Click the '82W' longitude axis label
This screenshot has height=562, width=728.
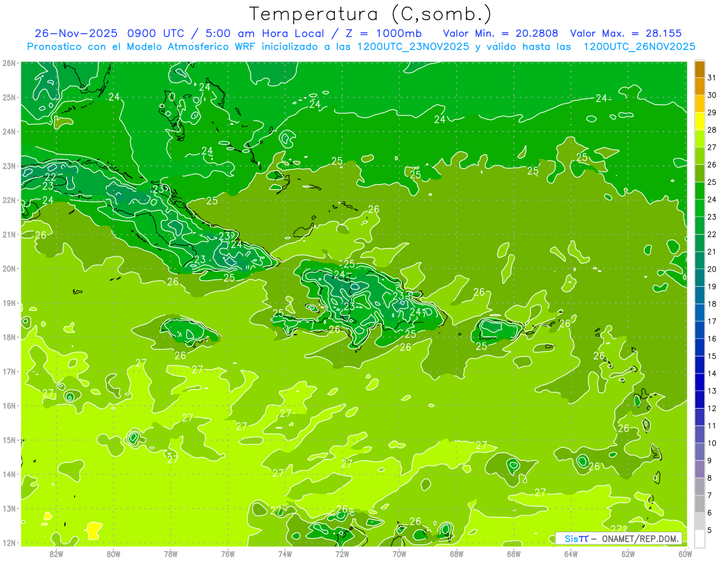tap(56, 553)
